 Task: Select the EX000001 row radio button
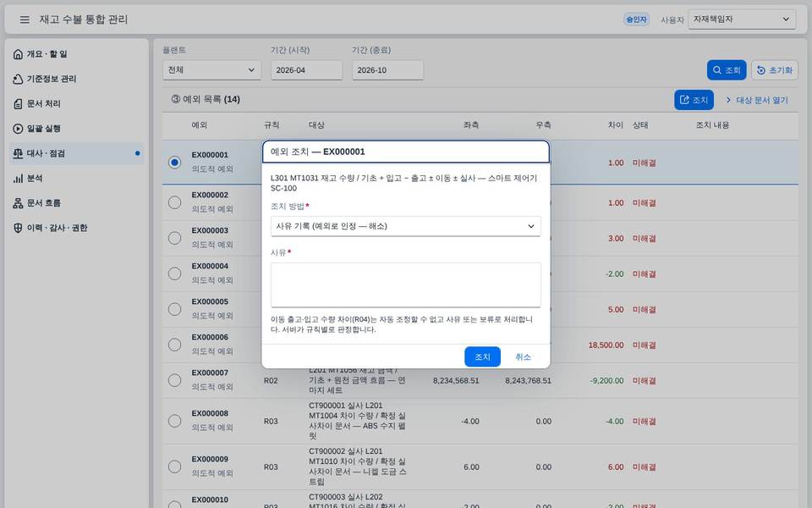pyautogui.click(x=174, y=163)
